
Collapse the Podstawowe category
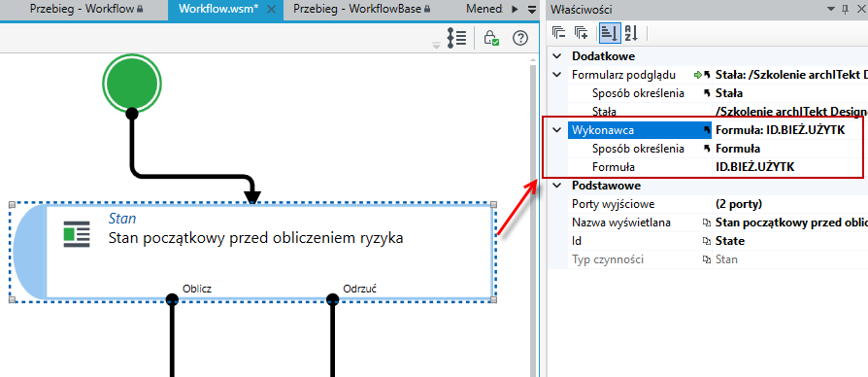tap(558, 186)
